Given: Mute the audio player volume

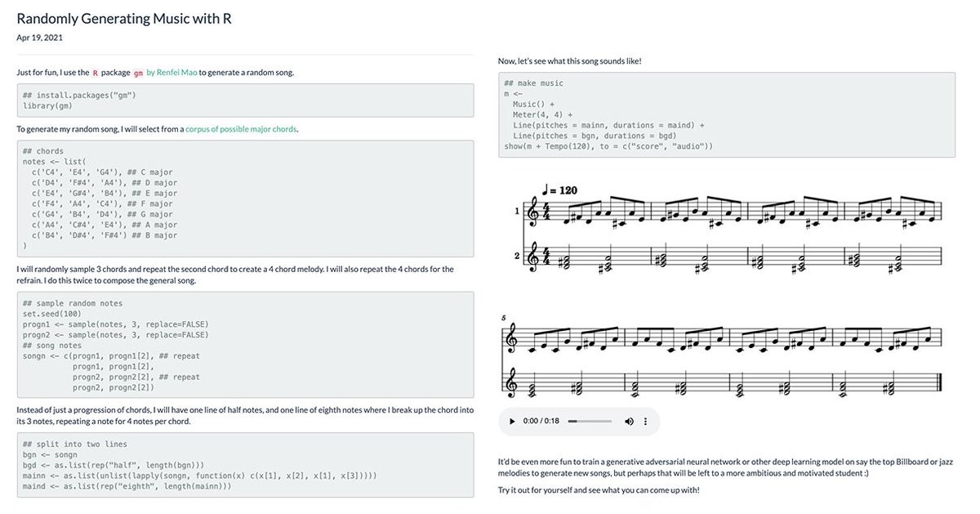Looking at the screenshot, I should pos(629,422).
